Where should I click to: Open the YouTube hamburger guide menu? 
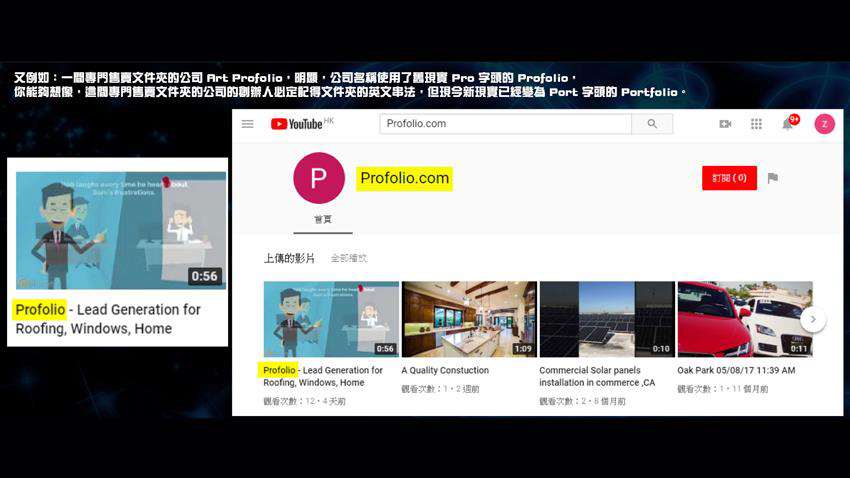(x=247, y=124)
